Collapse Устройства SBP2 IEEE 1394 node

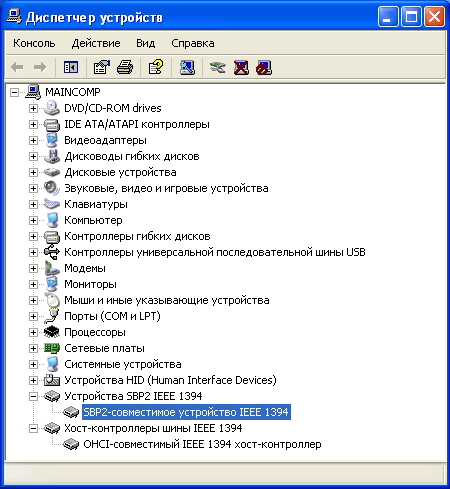(x=33, y=396)
